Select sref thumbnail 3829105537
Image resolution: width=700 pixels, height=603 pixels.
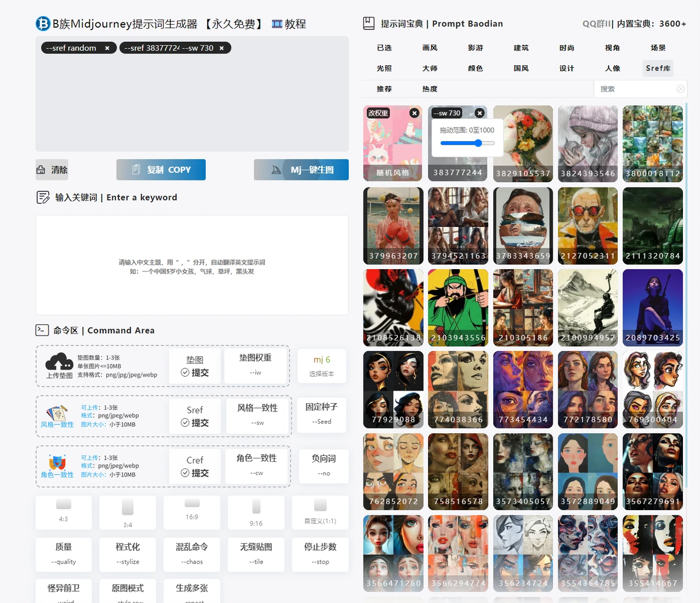[523, 144]
